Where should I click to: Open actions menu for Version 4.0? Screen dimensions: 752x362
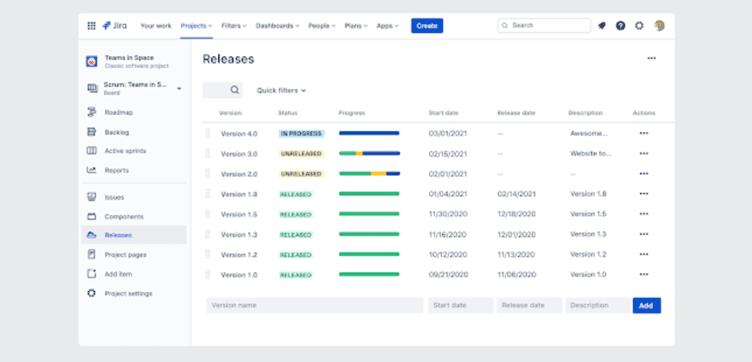point(644,134)
